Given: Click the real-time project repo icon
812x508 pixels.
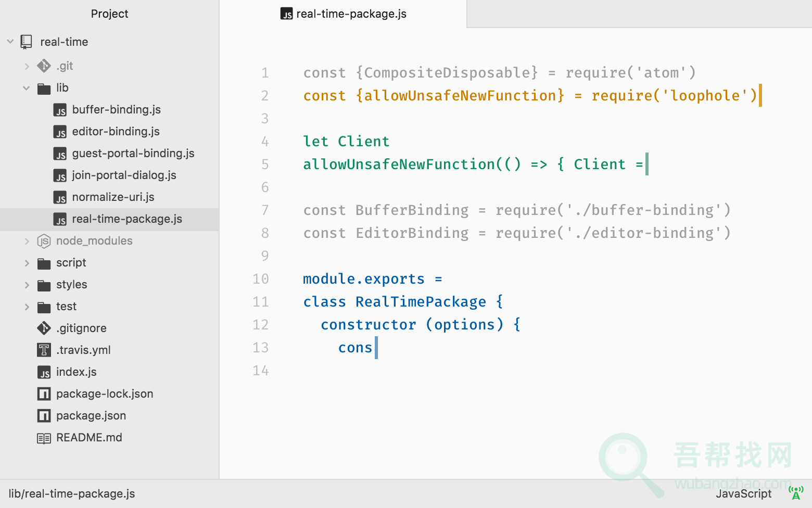Looking at the screenshot, I should tap(26, 42).
